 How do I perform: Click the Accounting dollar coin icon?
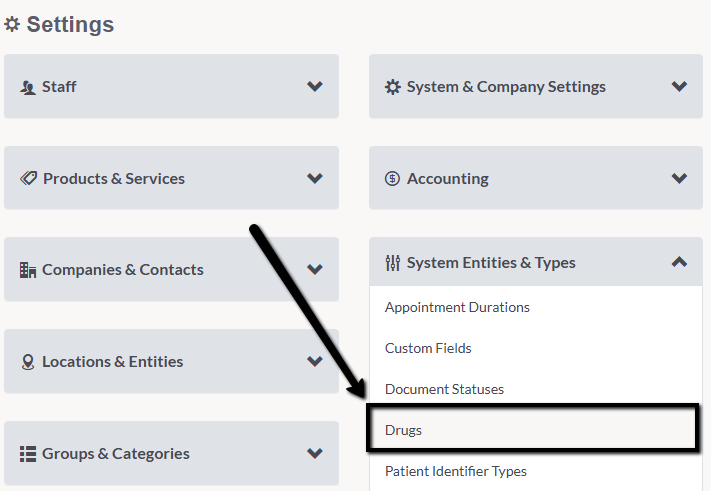[x=392, y=179]
